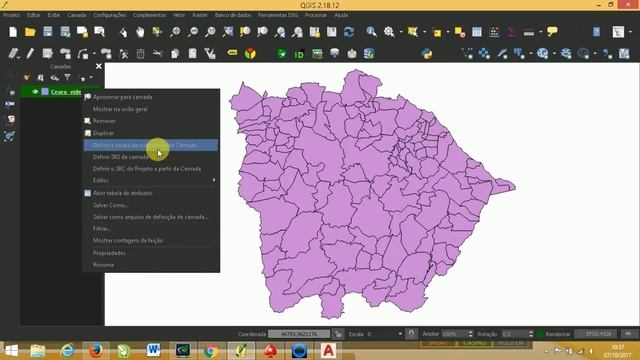Toggle the scale lock button
Screen dimensions: 640x360
point(411,333)
